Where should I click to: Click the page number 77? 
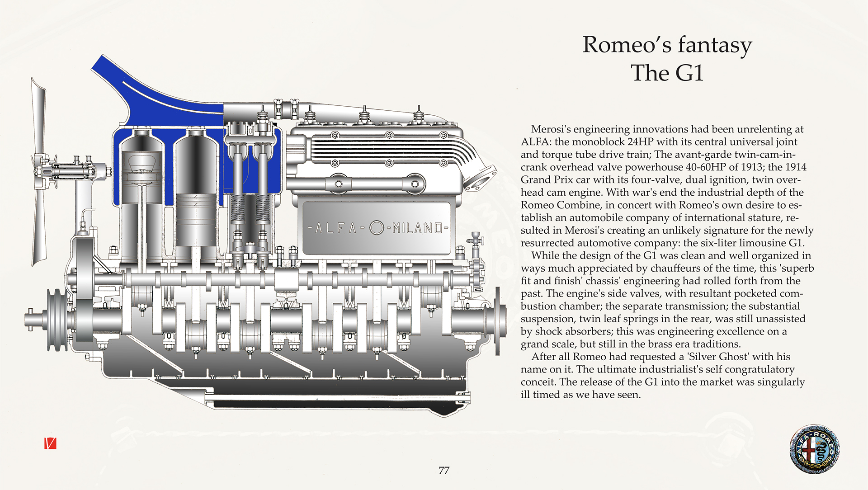(x=444, y=471)
